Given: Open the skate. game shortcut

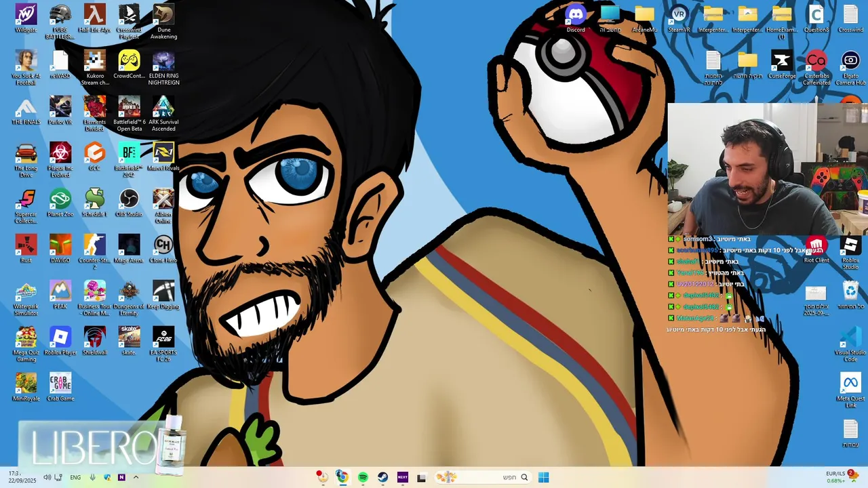Looking at the screenshot, I should pyautogui.click(x=129, y=341).
